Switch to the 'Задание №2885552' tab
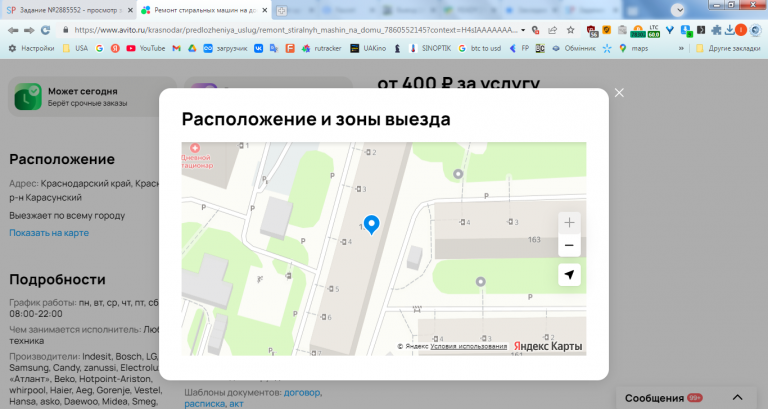 [68, 10]
